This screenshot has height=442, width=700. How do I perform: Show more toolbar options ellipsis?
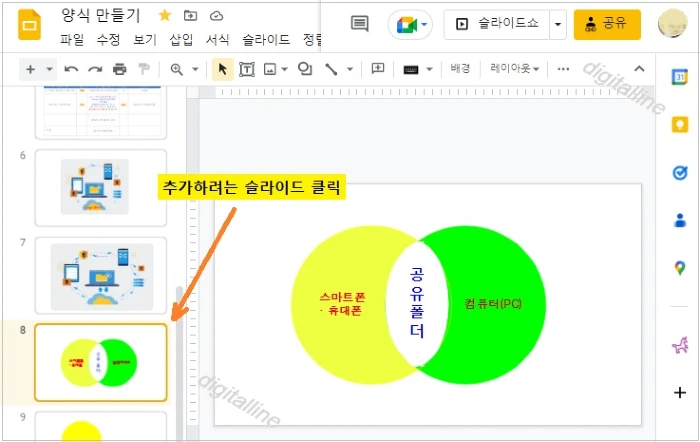pos(563,69)
